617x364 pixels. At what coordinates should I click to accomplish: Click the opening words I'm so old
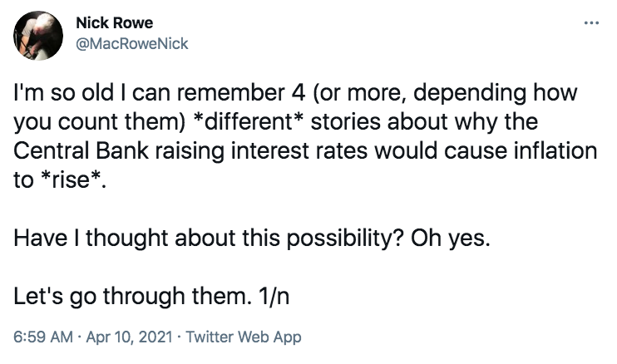(63, 93)
